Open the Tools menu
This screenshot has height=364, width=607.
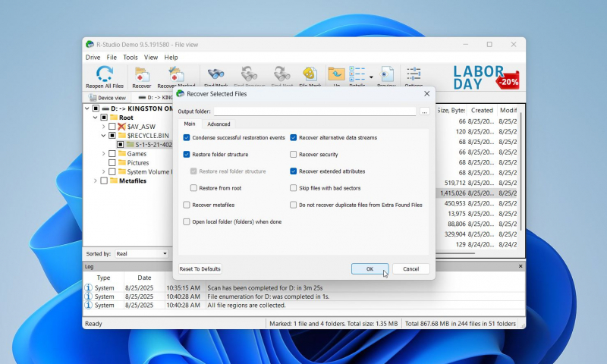(x=131, y=57)
